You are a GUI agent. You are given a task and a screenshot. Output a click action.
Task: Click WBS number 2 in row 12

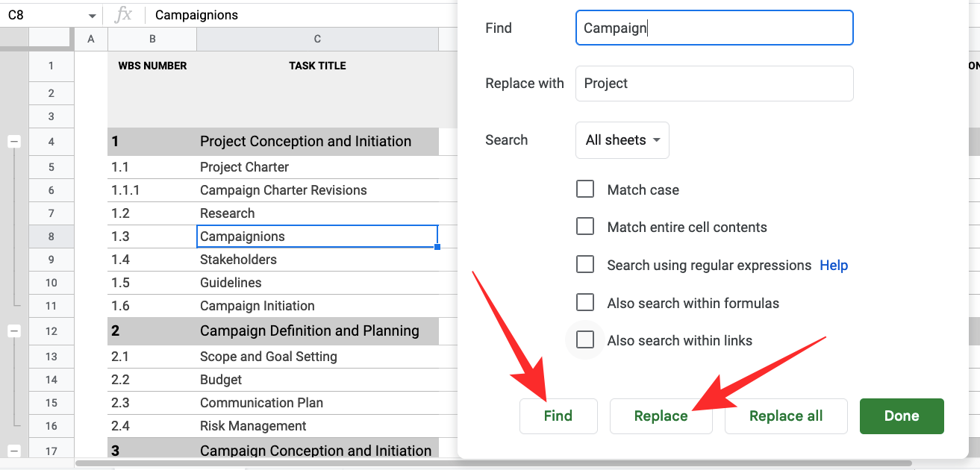tap(152, 330)
